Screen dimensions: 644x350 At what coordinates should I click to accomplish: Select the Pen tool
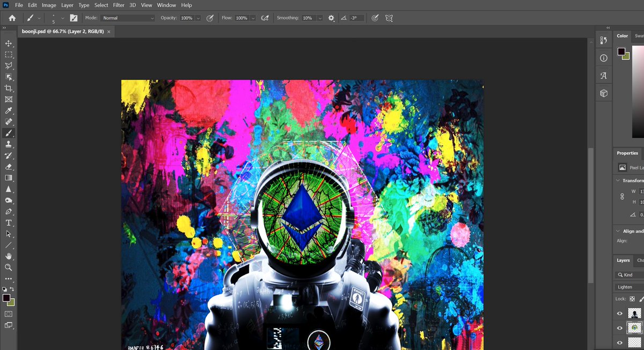pyautogui.click(x=9, y=212)
